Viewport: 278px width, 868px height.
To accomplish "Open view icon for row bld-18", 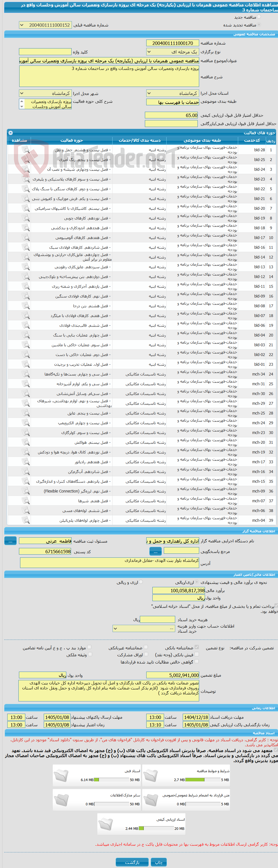I will 26,228.
